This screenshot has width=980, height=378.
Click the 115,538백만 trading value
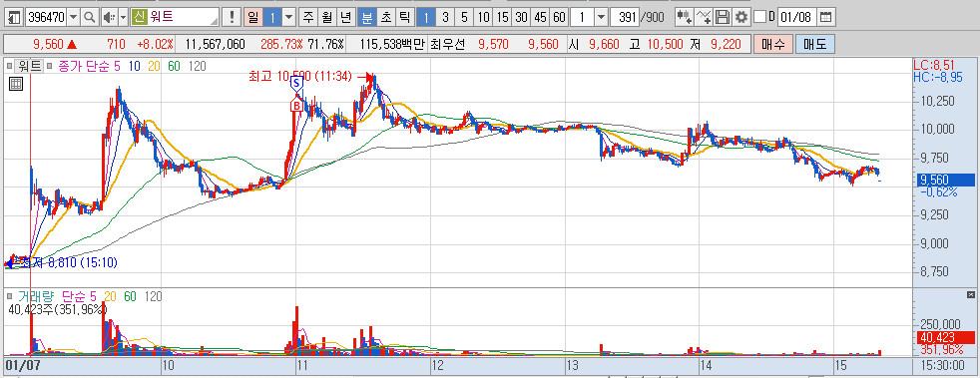coord(391,44)
